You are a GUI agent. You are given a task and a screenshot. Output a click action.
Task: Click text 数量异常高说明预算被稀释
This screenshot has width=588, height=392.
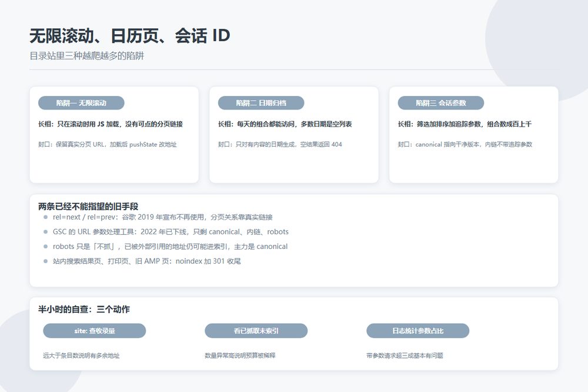[x=240, y=355]
